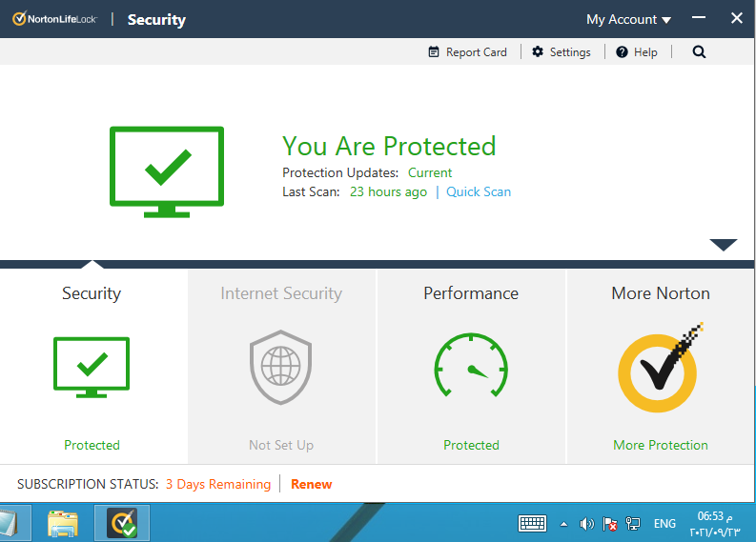Open the search magnifier icon
The height and width of the screenshot is (542, 756).
(x=699, y=52)
